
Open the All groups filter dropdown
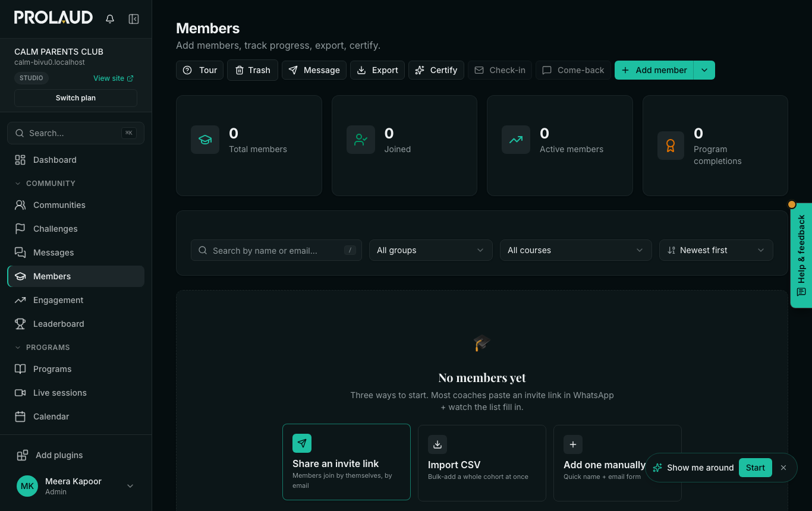point(431,250)
